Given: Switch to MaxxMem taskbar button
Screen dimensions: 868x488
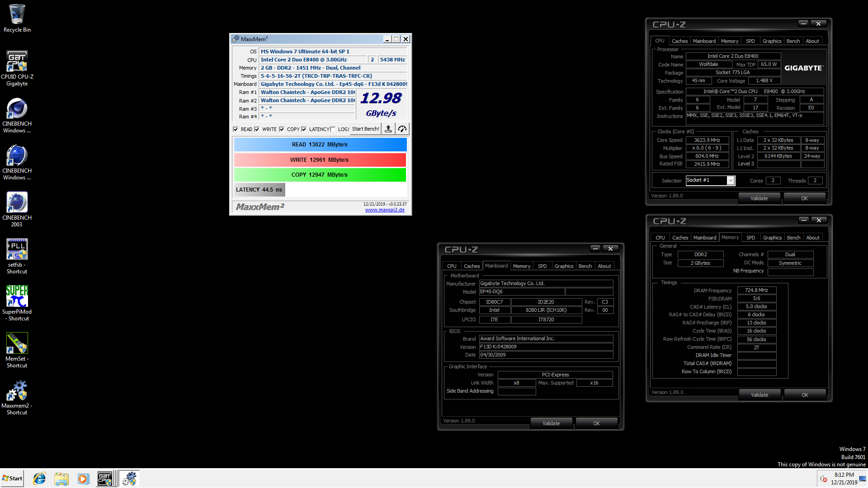Looking at the screenshot, I should (129, 479).
